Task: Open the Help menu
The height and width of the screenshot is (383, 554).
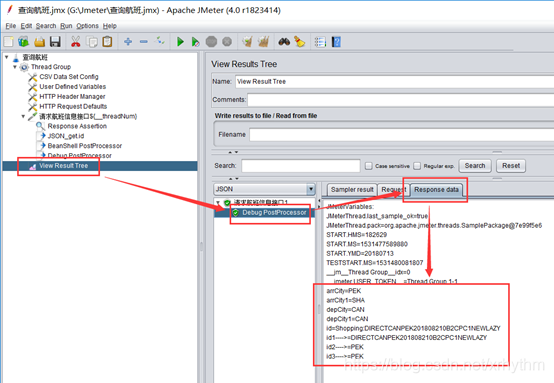Action: pyautogui.click(x=110, y=26)
